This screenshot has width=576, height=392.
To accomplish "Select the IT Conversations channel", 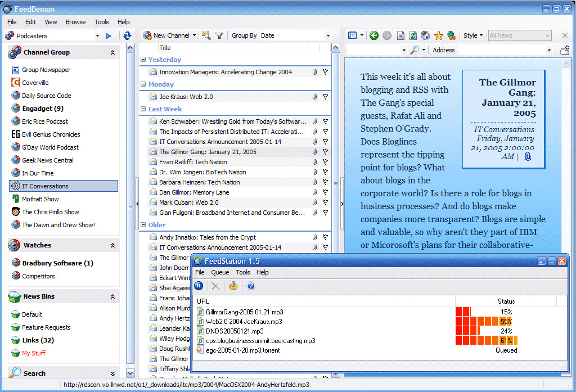I will click(x=64, y=186).
